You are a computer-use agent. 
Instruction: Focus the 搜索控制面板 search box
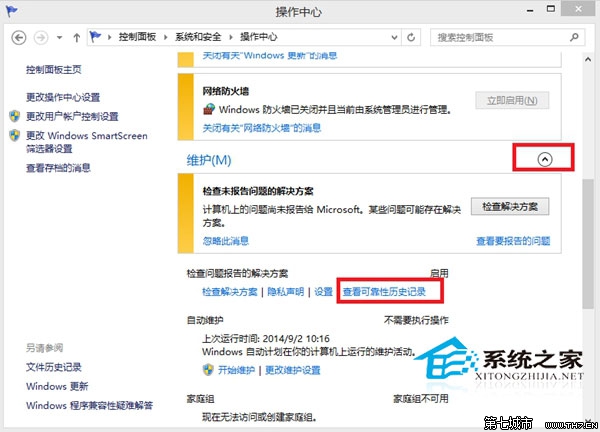point(507,37)
